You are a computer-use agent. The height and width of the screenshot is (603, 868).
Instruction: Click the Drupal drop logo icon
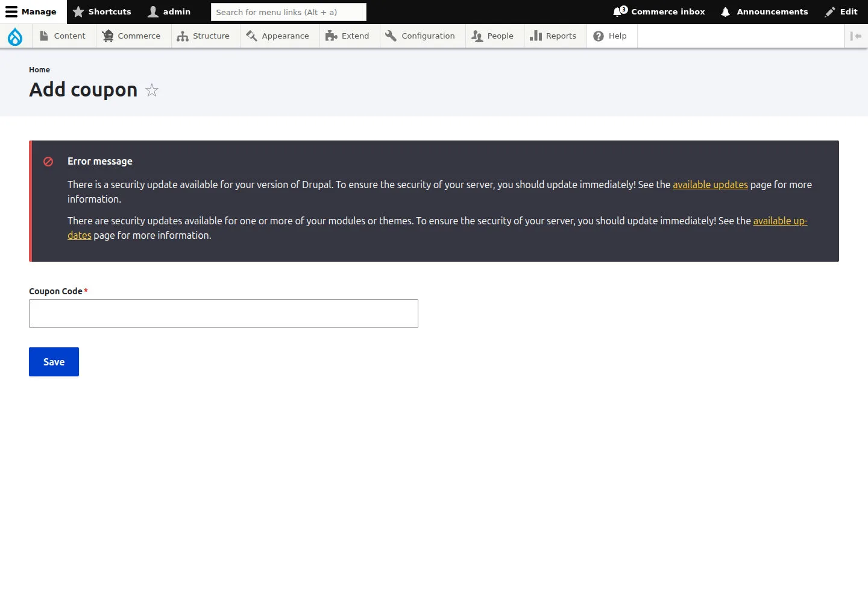pos(15,36)
